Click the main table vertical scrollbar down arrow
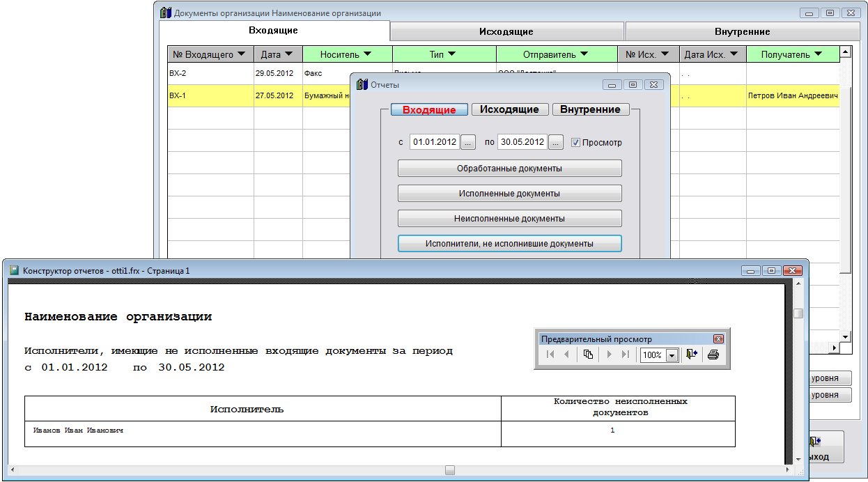The width and height of the screenshot is (868, 482). 846,336
